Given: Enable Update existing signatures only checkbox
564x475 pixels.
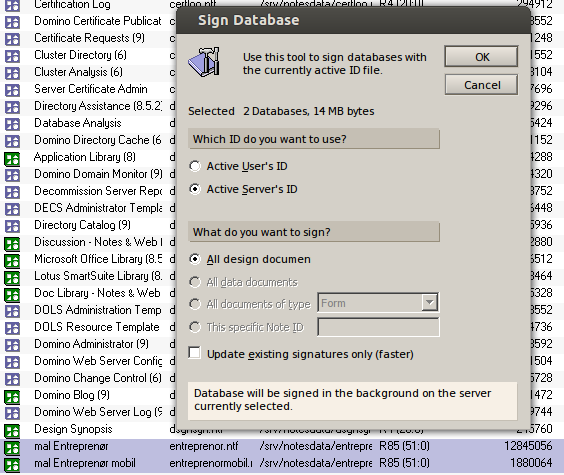Looking at the screenshot, I should (x=195, y=353).
